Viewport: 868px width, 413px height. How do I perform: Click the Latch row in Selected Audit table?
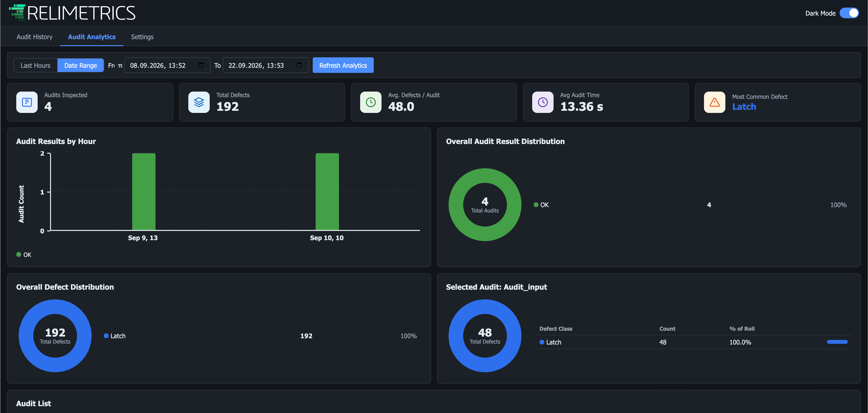[693, 342]
